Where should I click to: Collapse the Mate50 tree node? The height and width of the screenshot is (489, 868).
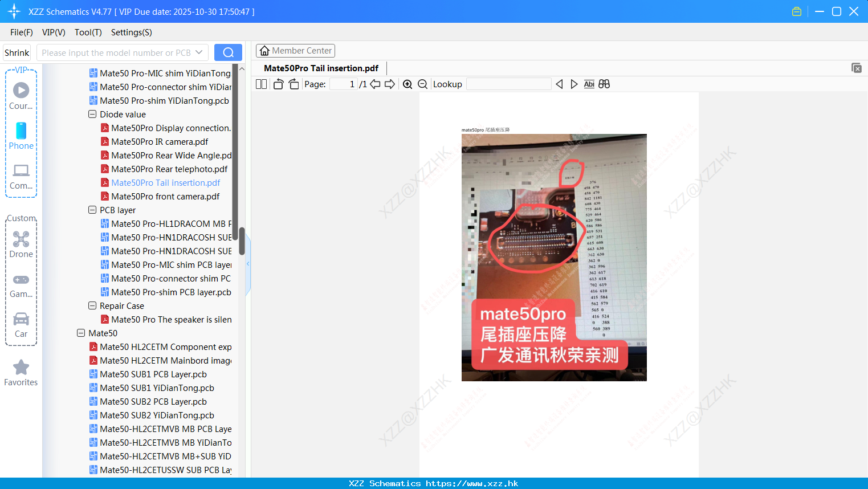click(81, 333)
